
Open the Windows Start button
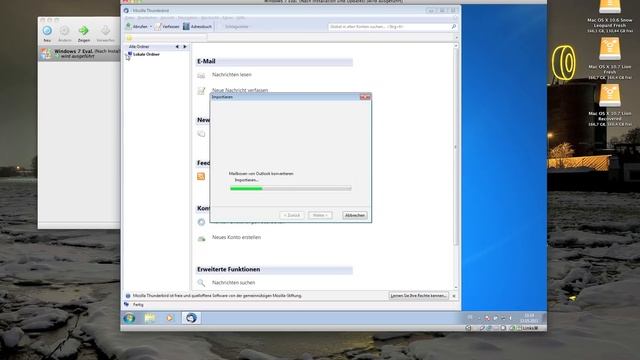click(x=129, y=318)
